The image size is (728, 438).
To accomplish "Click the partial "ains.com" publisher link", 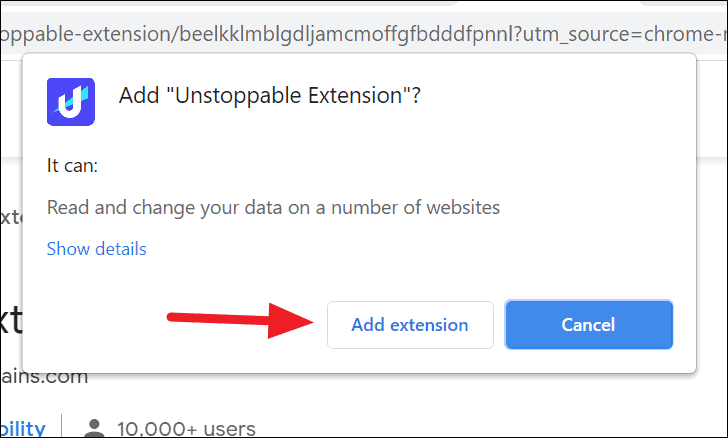I will click(x=44, y=377).
